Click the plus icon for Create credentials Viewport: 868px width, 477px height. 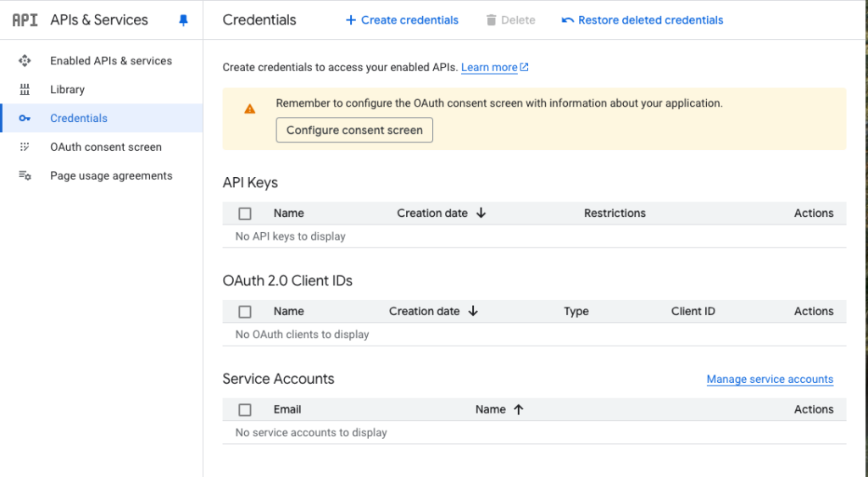click(350, 20)
